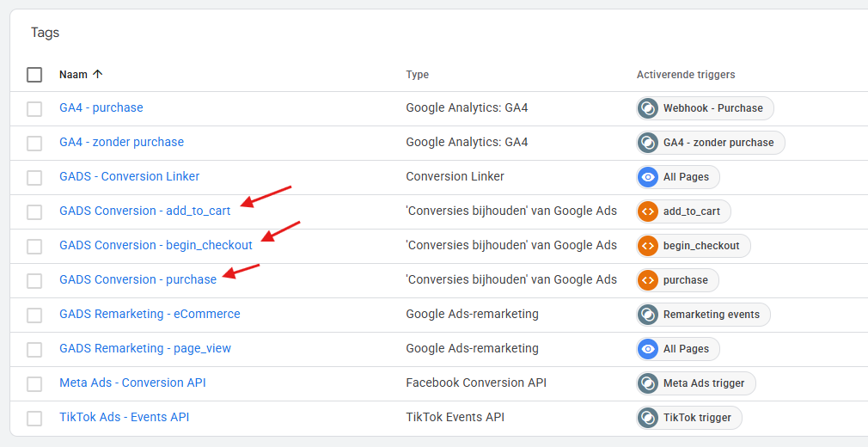868x447 pixels.
Task: Click the Webhook - Purchase trigger icon
Action: (648, 108)
